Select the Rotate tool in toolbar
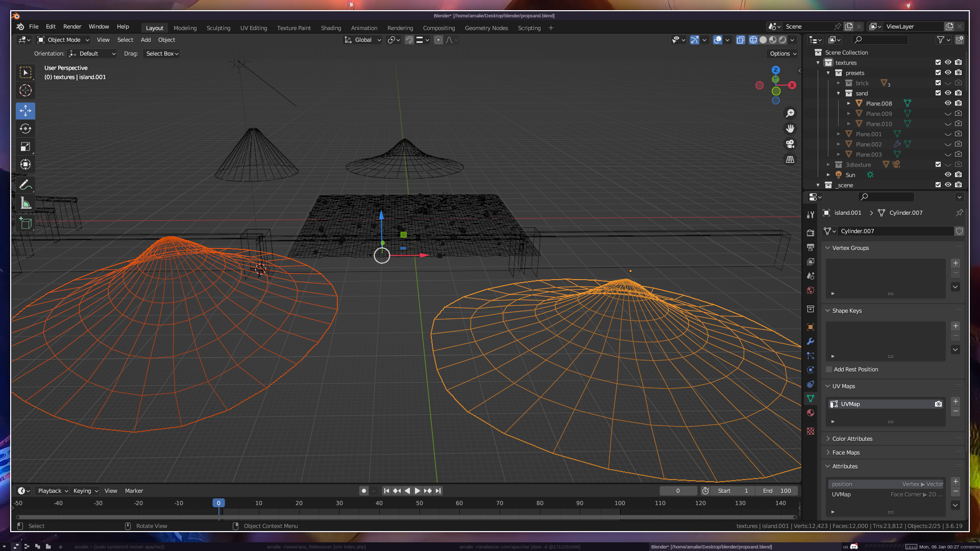The width and height of the screenshot is (980, 551). point(26,129)
